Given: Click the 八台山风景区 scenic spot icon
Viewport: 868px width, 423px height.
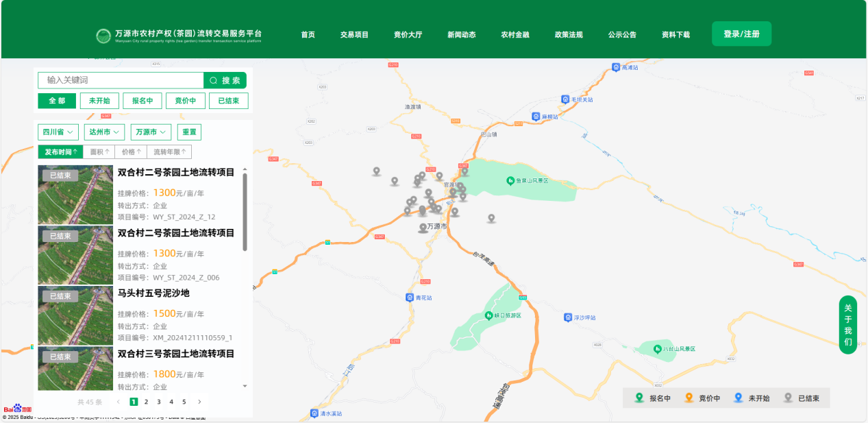Looking at the screenshot, I should click(x=657, y=349).
